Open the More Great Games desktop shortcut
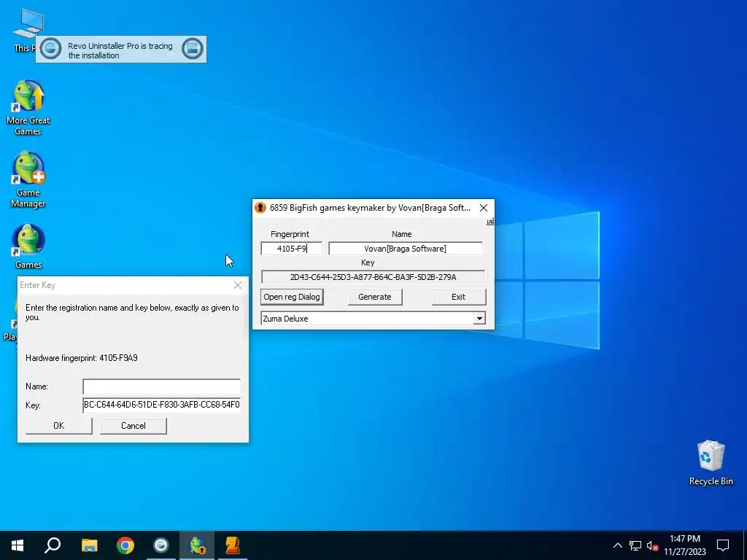This screenshot has height=560, width=747. click(28, 108)
